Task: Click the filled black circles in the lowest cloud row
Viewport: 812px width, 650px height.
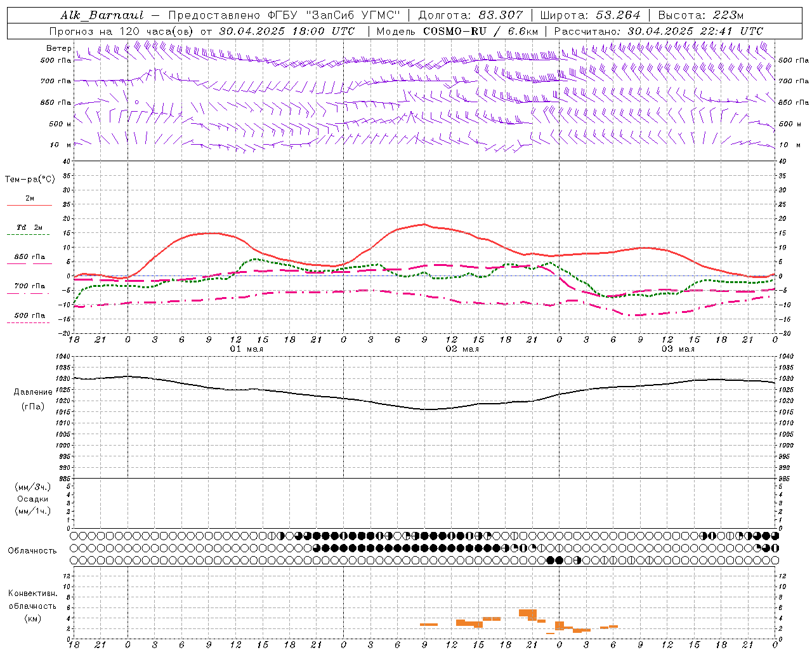Action: click(554, 560)
